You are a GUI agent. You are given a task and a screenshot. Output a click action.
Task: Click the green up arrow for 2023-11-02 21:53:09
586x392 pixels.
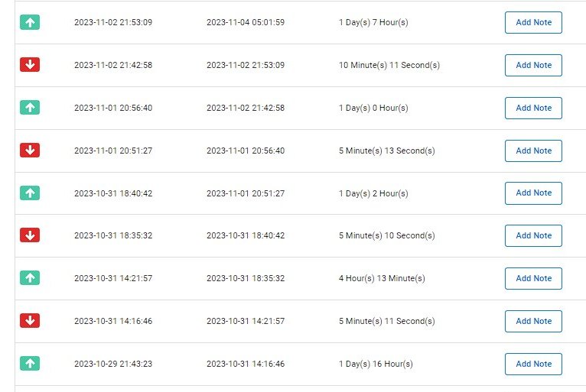pos(30,22)
